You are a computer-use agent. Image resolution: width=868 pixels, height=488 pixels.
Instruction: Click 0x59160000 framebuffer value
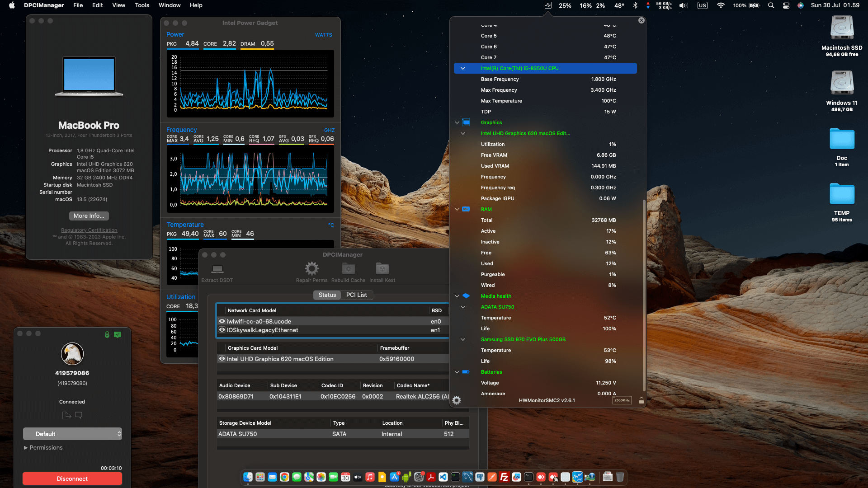396,359
